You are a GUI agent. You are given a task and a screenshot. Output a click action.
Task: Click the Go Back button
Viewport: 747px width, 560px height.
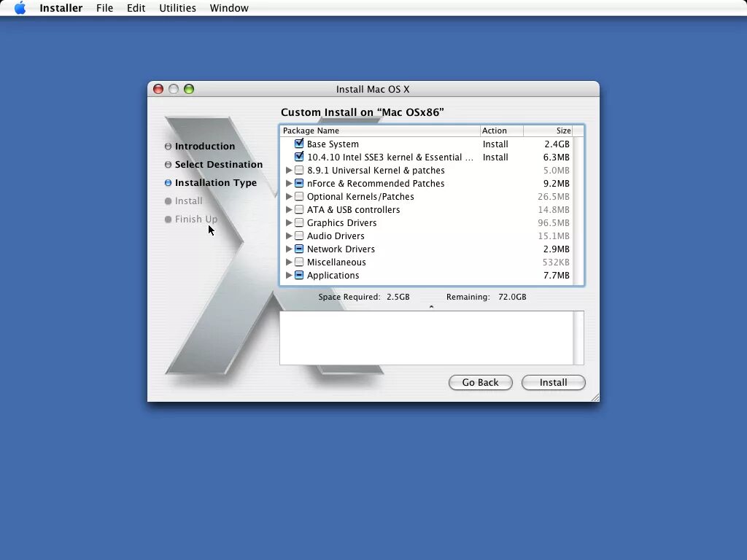click(x=480, y=382)
